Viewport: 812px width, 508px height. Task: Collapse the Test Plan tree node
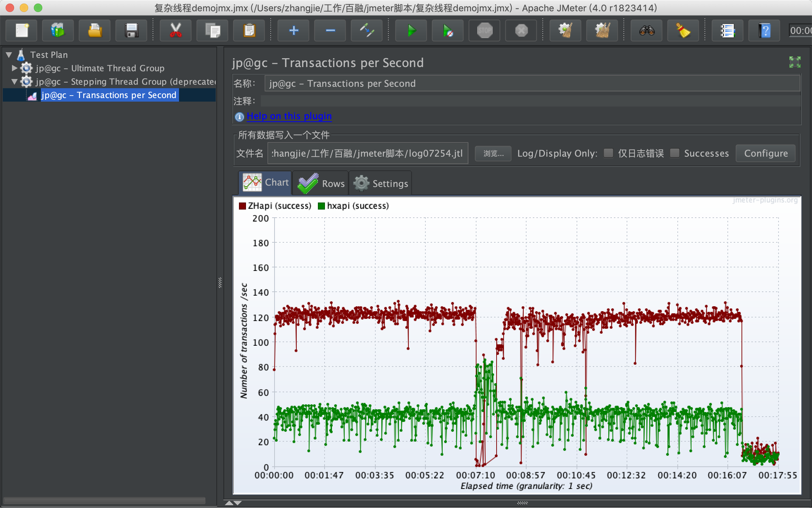pos(9,55)
